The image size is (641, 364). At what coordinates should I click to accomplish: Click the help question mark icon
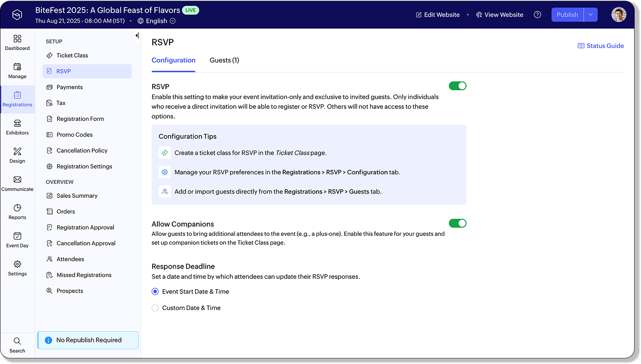pos(537,15)
